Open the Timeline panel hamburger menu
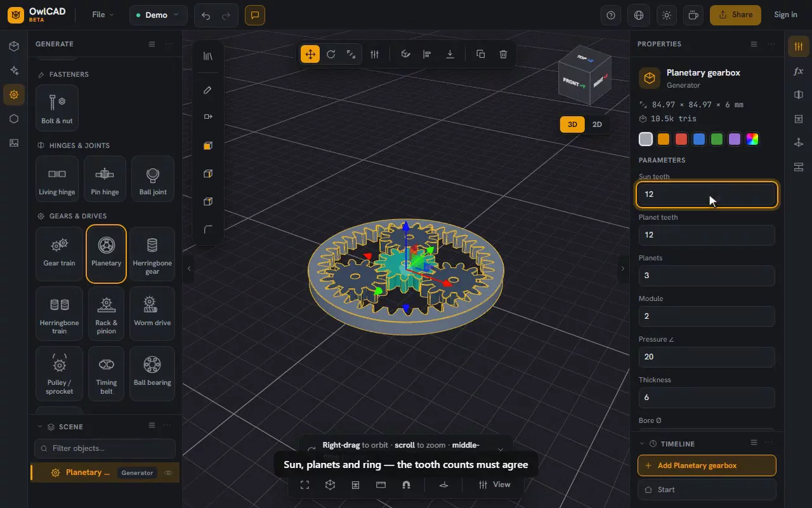The image size is (812, 508). 754,443
